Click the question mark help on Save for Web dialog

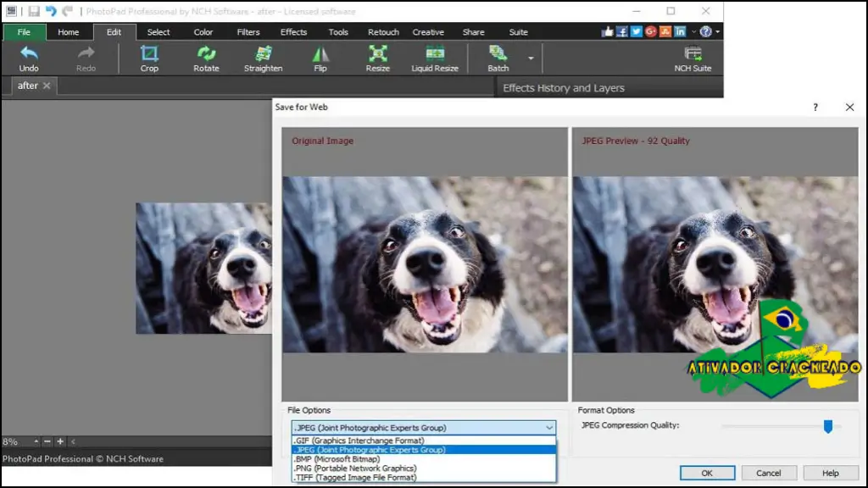tap(815, 108)
